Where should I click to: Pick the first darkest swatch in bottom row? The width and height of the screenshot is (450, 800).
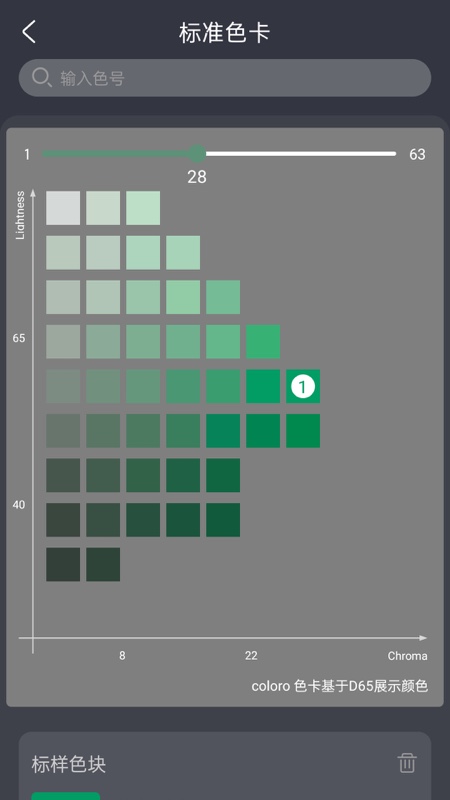click(63, 565)
